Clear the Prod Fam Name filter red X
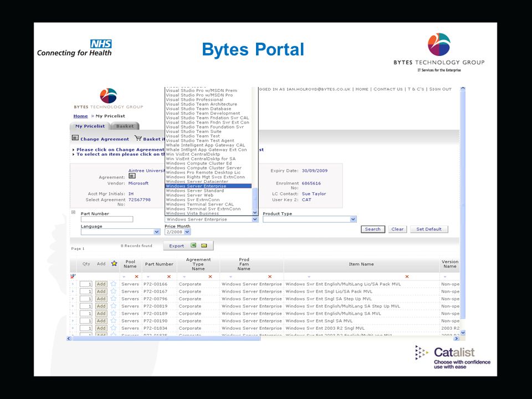The image size is (532, 399). pyautogui.click(x=270, y=277)
